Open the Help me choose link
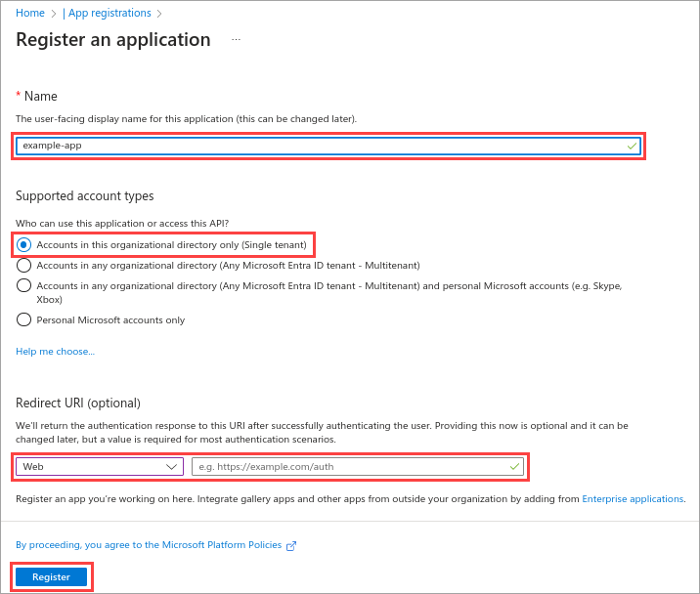 pos(56,352)
